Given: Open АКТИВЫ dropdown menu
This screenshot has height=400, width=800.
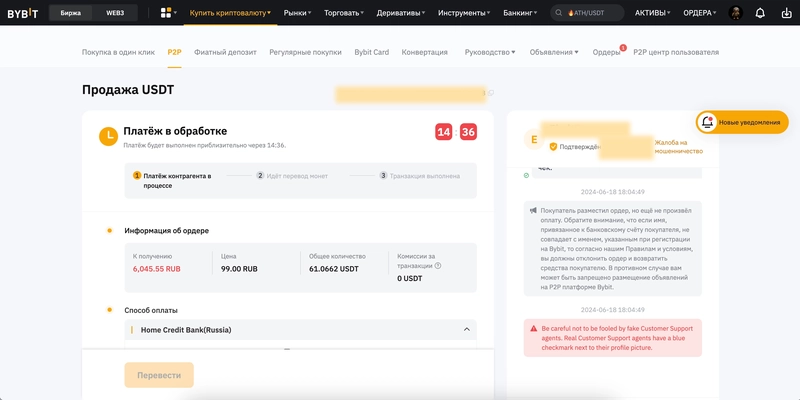Looking at the screenshot, I should tap(653, 13).
